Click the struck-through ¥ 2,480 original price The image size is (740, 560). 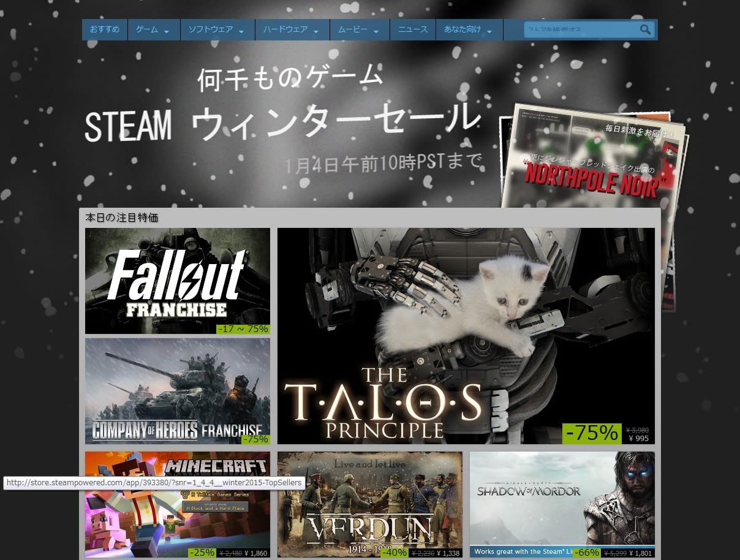(230, 553)
